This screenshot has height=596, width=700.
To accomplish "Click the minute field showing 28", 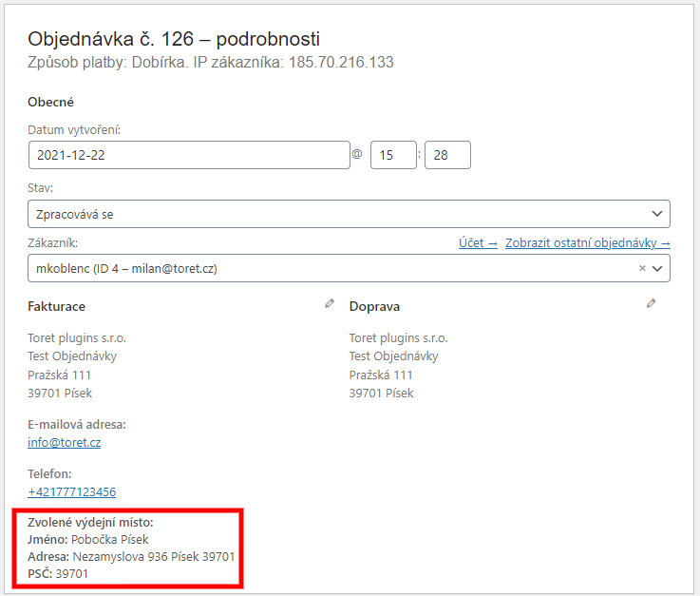I will click(x=447, y=155).
